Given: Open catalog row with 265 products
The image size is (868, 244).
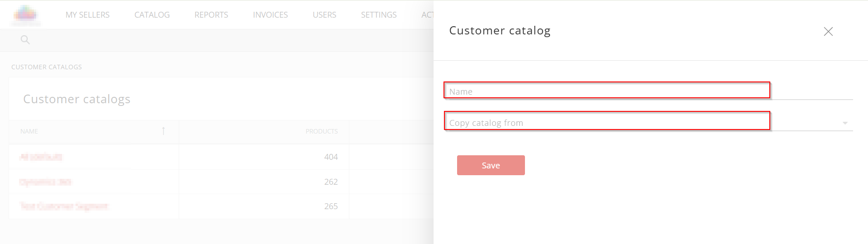Looking at the screenshot, I should 64,206.
